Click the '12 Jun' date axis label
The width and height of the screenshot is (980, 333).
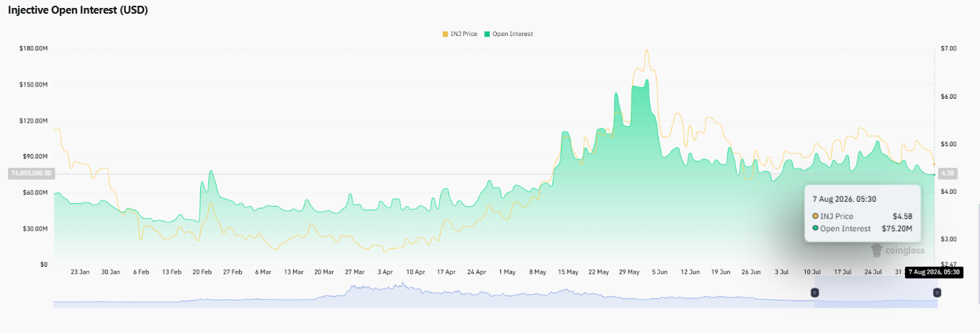pyautogui.click(x=691, y=272)
